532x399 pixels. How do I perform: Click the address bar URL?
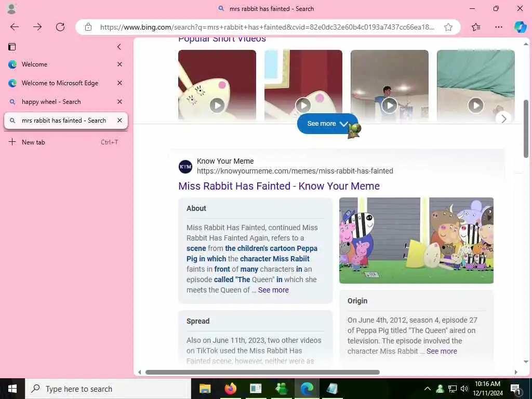pos(267,27)
